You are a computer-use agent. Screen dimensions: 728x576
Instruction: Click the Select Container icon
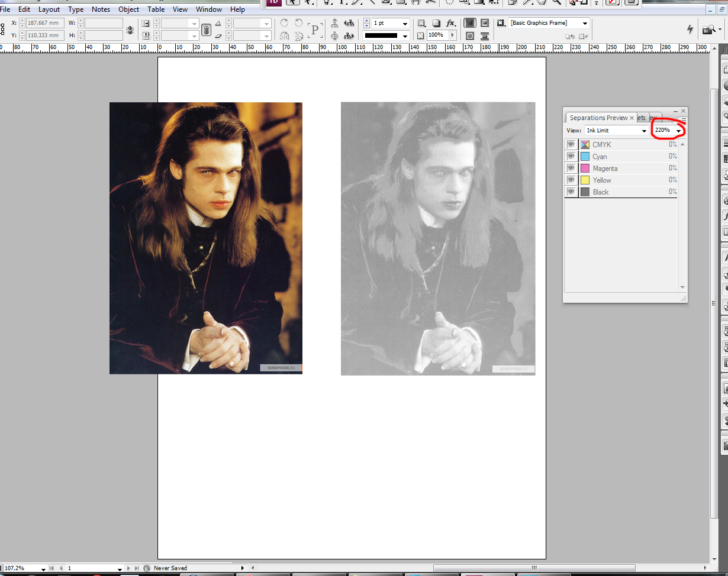pyautogui.click(x=335, y=24)
